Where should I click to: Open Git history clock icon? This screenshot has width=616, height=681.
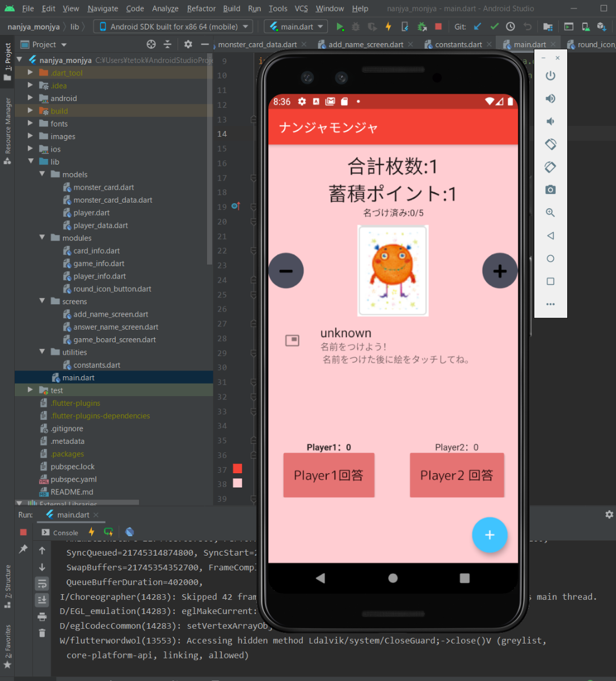[x=510, y=27]
